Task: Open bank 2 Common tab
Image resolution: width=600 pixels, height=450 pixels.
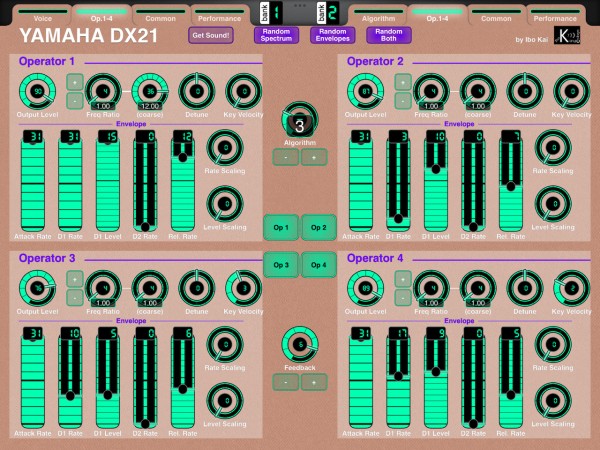Action: click(x=496, y=16)
